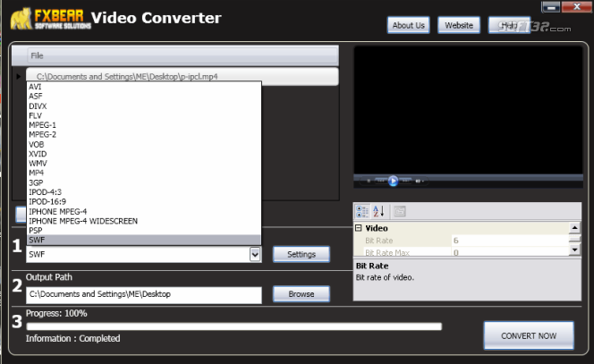Choose DIVX output format
Image resolution: width=594 pixels, height=364 pixels.
click(x=144, y=106)
